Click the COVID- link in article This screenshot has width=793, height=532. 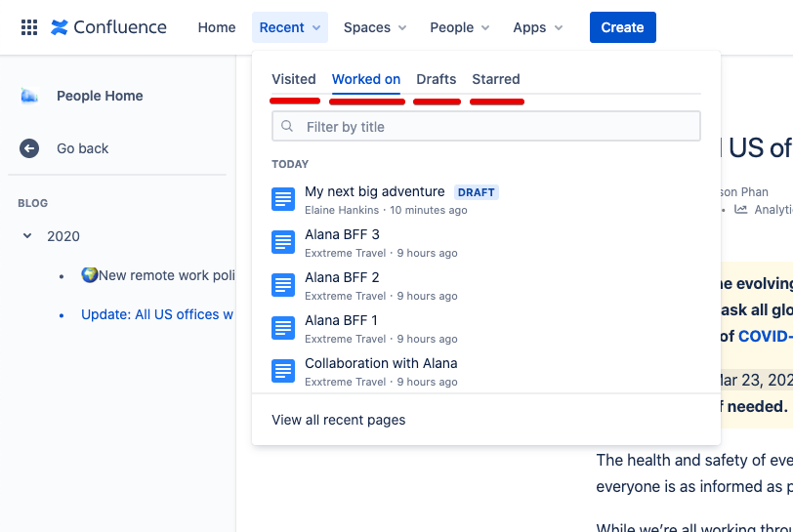pos(766,337)
